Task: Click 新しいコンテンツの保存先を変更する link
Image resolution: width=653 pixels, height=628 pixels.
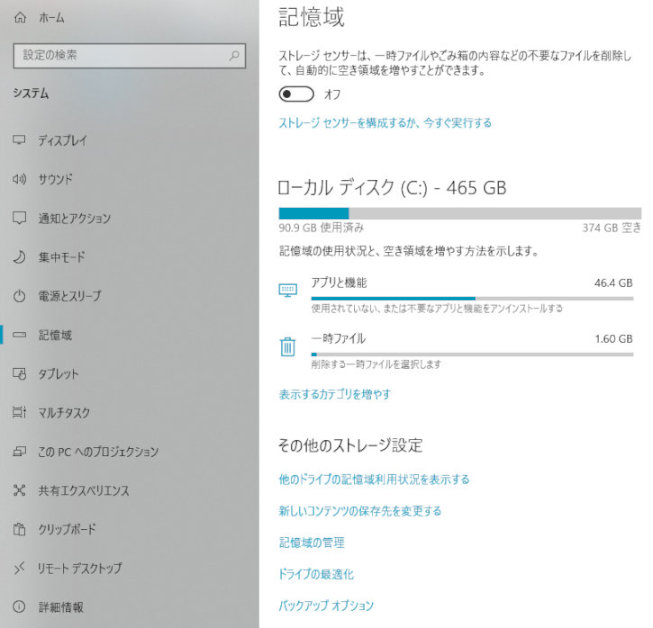Action: click(x=360, y=511)
